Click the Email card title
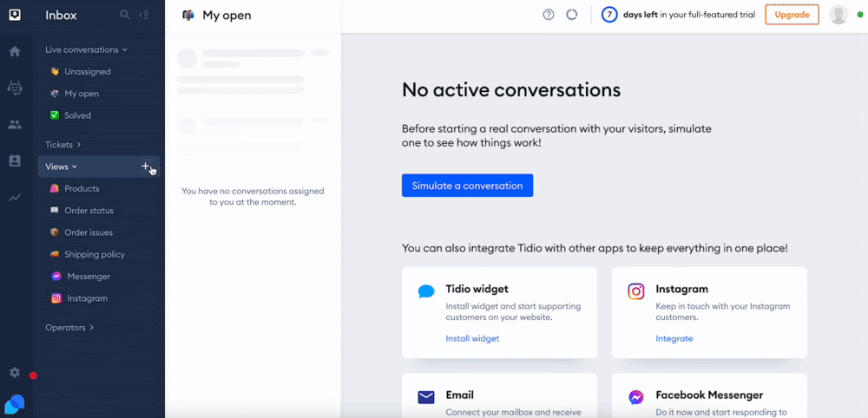Viewport: 868px width, 418px height. [459, 395]
